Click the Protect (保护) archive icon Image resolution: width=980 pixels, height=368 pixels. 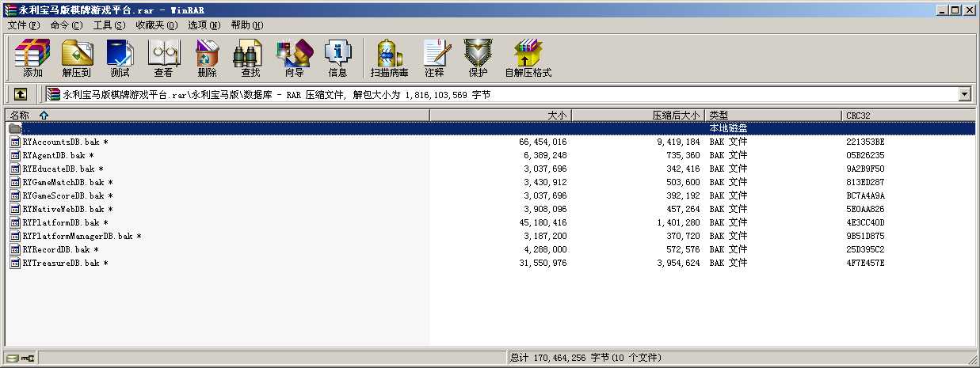pos(478,58)
